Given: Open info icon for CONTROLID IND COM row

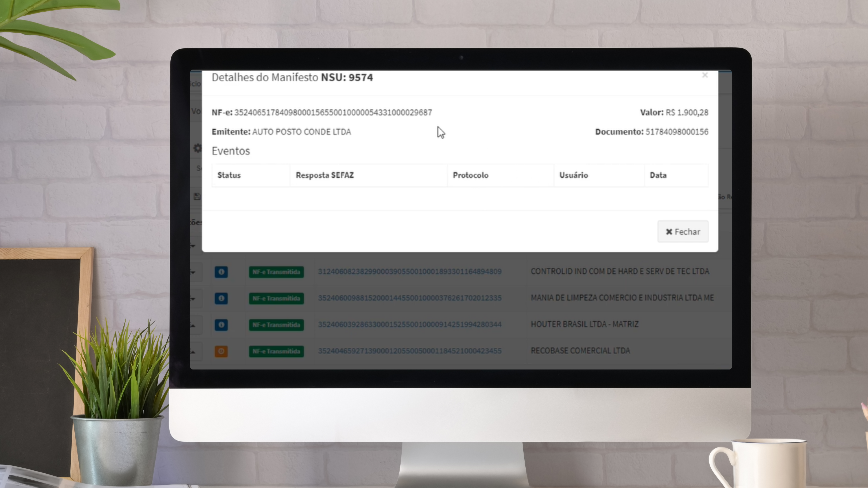Looking at the screenshot, I should (221, 272).
